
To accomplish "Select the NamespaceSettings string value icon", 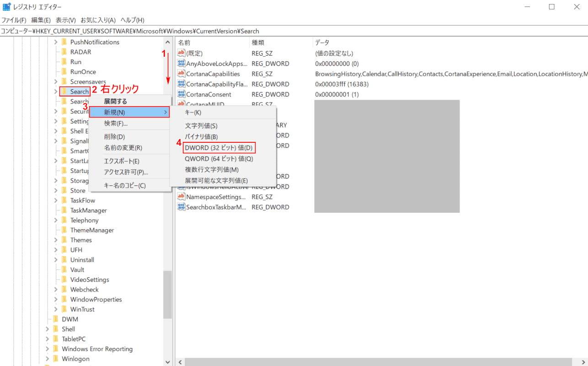I will click(181, 197).
